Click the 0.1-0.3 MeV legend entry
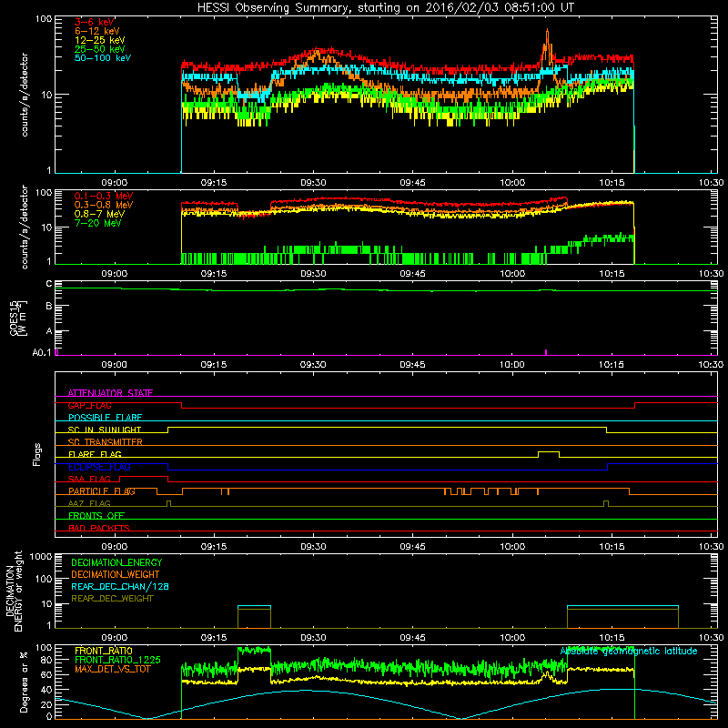Screen dimensions: 728x728 (104, 196)
